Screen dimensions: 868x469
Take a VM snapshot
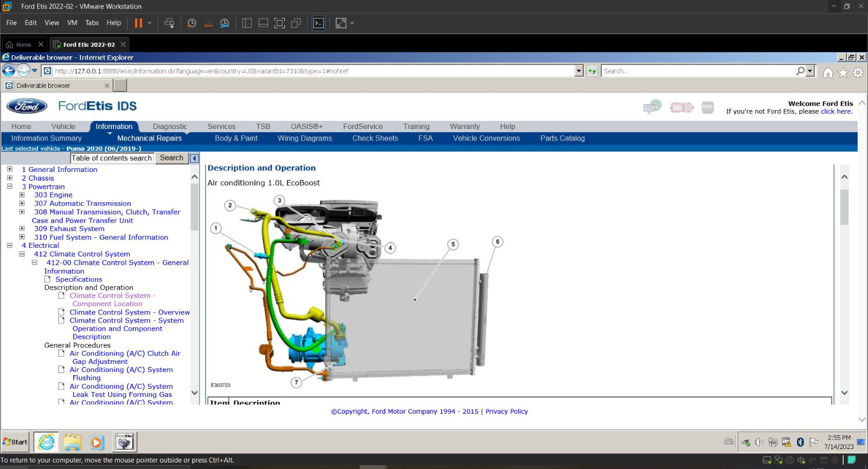pyautogui.click(x=192, y=23)
